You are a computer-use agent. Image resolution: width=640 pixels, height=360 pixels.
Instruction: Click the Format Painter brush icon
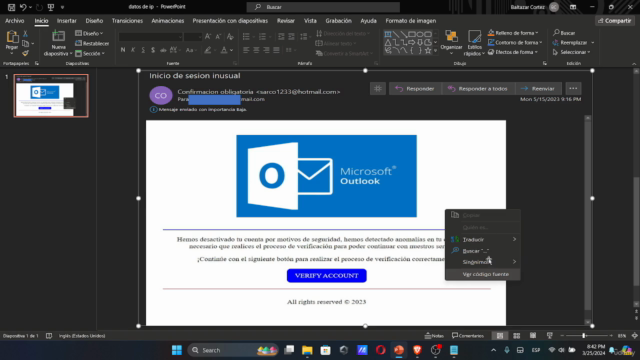(x=25, y=53)
